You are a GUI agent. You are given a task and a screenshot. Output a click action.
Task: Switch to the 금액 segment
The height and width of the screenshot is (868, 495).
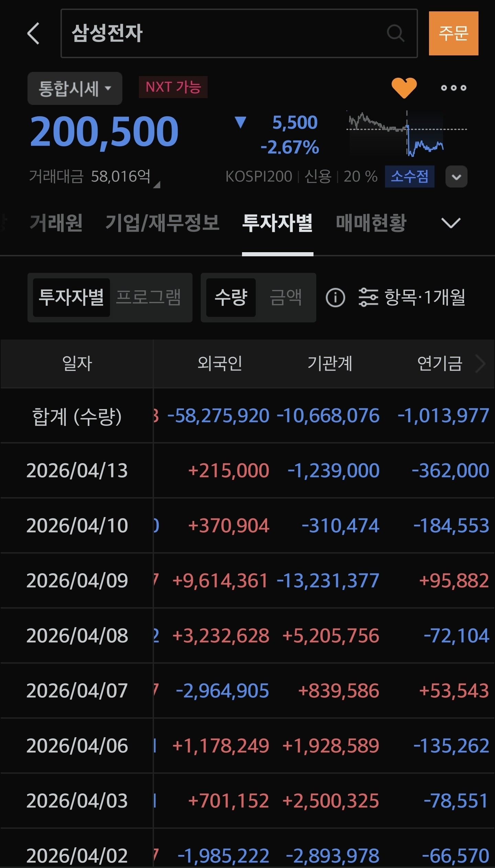tap(286, 298)
